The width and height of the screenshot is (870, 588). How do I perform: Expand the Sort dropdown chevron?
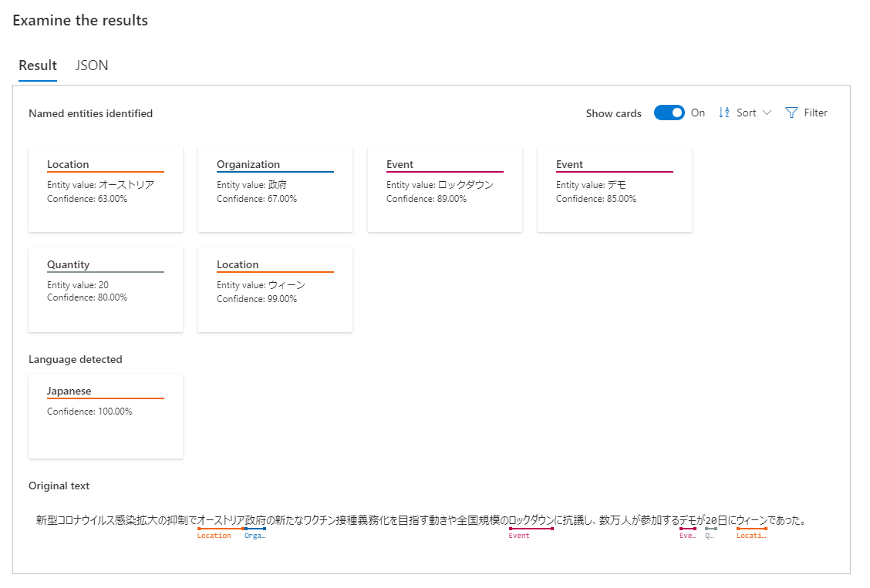767,113
